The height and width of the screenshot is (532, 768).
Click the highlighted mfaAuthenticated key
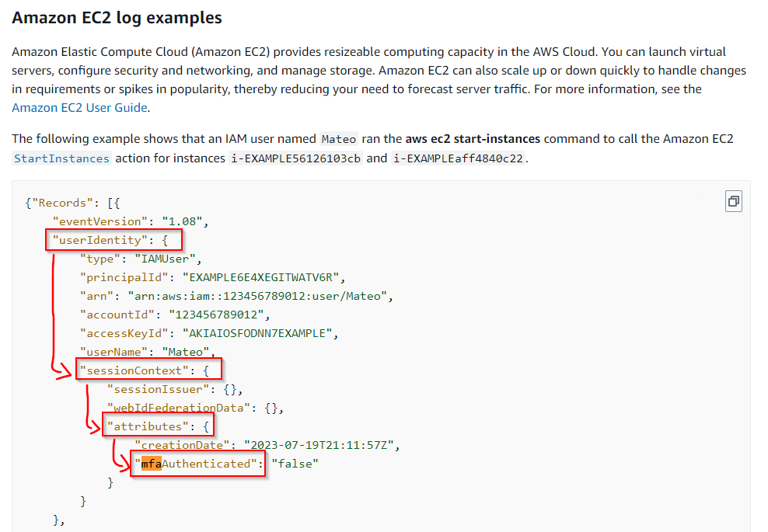click(197, 464)
